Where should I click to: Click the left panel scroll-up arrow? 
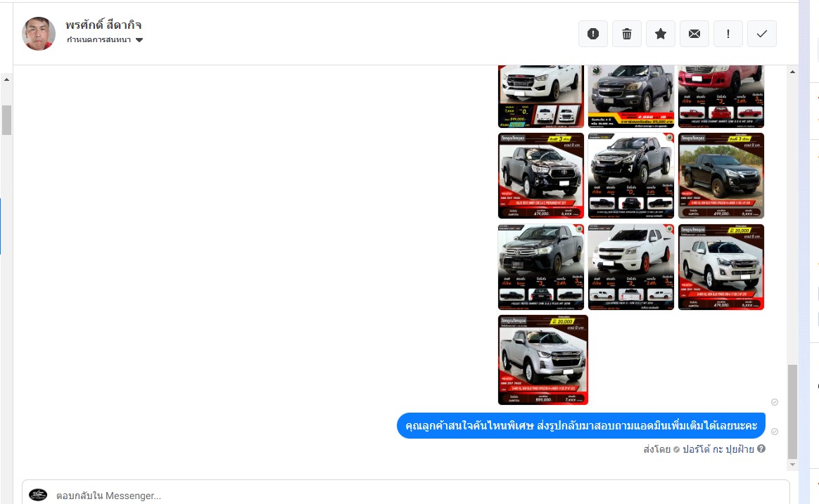pos(6,80)
